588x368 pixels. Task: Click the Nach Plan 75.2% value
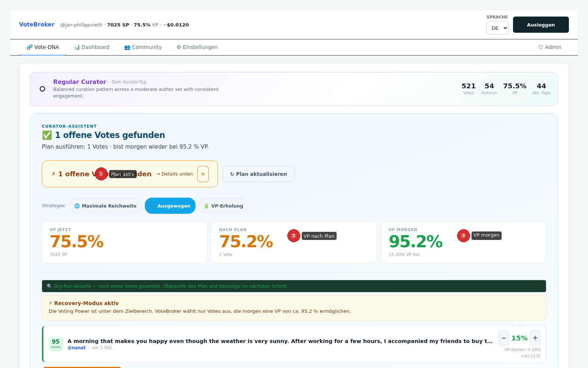click(x=246, y=242)
